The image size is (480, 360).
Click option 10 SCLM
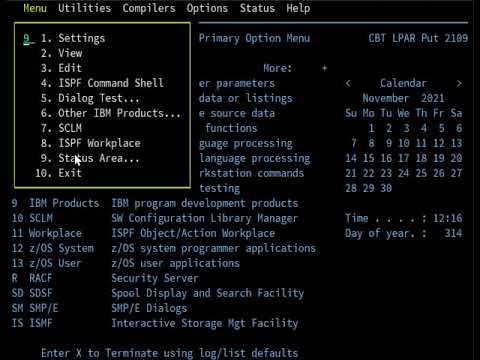[32, 218]
